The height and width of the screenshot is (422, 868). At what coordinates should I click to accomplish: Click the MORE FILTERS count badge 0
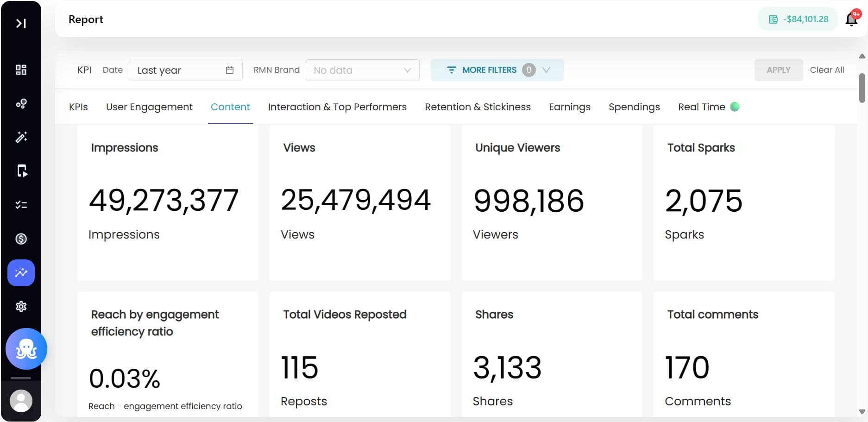point(528,70)
